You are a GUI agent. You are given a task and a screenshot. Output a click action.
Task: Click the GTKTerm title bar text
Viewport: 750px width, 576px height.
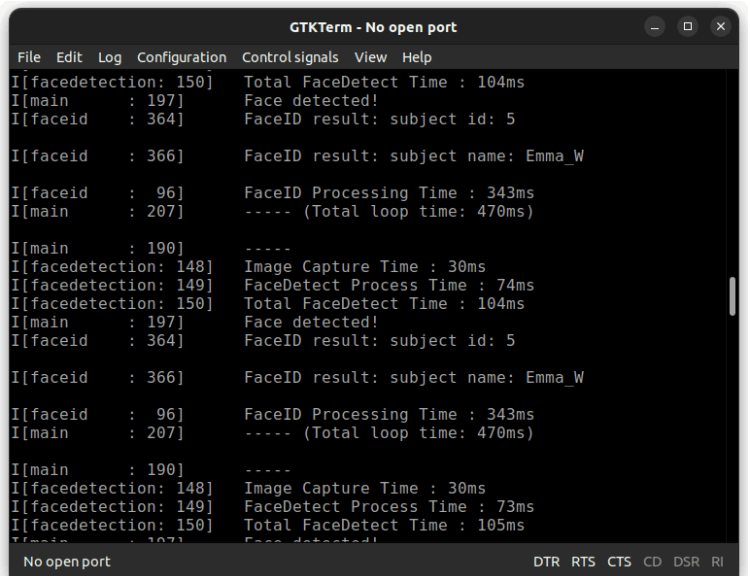coord(373,27)
